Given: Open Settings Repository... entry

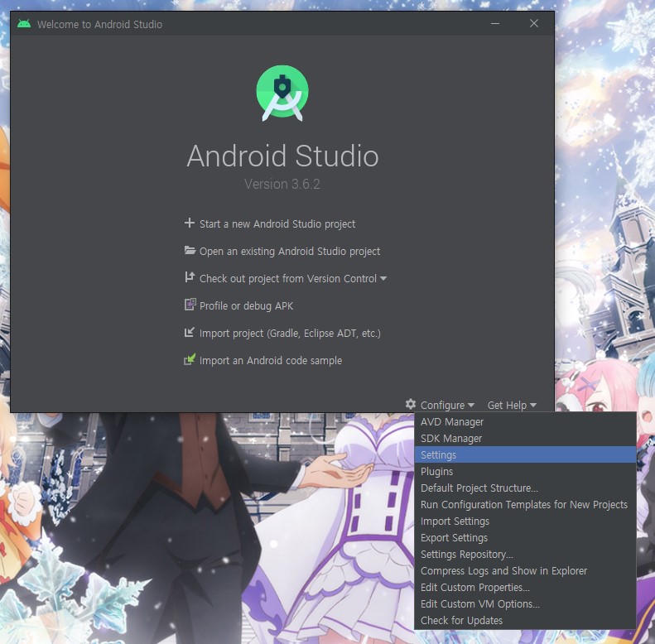Looking at the screenshot, I should [525, 555].
